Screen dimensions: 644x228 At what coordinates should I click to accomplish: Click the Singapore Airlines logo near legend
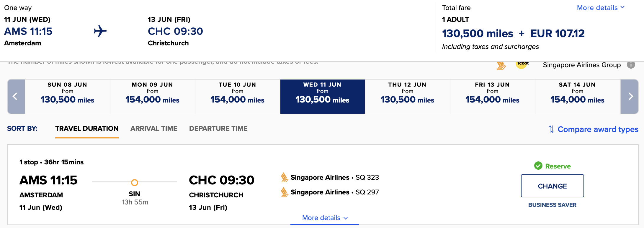501,65
